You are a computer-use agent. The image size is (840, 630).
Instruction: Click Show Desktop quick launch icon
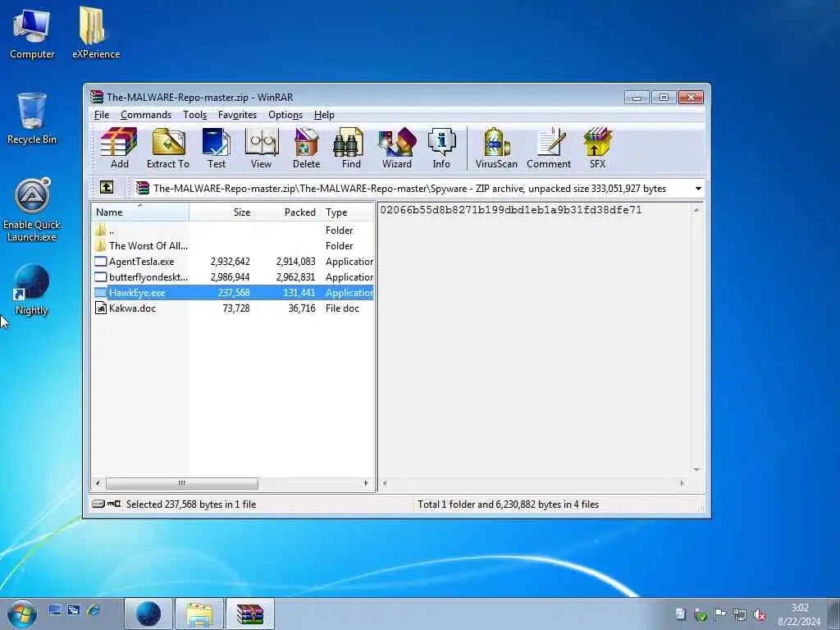[55, 609]
